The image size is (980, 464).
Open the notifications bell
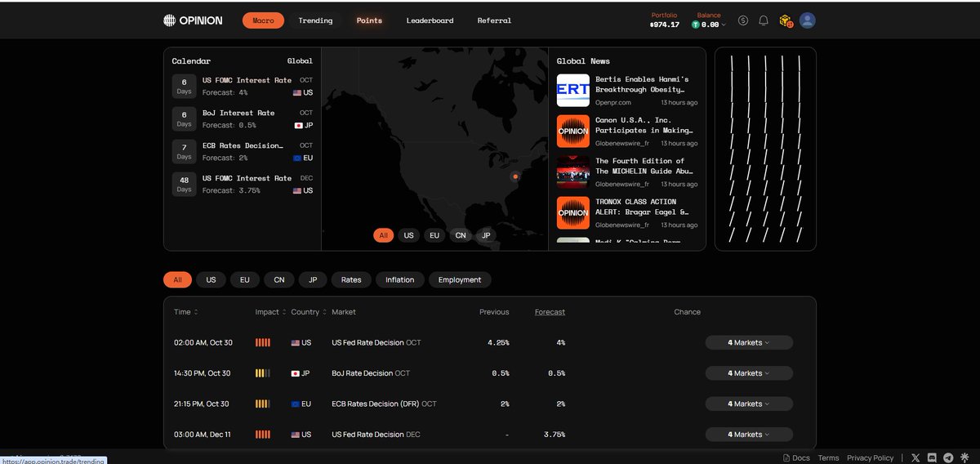(764, 20)
